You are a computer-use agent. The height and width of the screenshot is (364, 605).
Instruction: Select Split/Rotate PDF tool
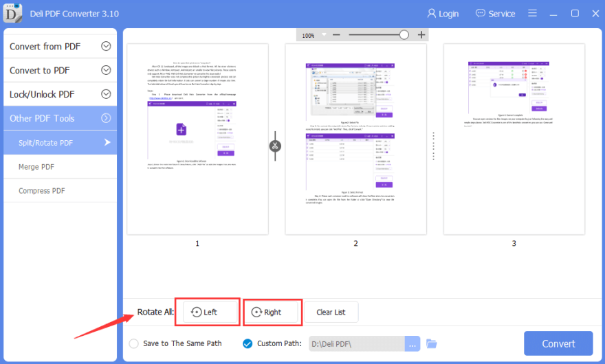(60, 143)
